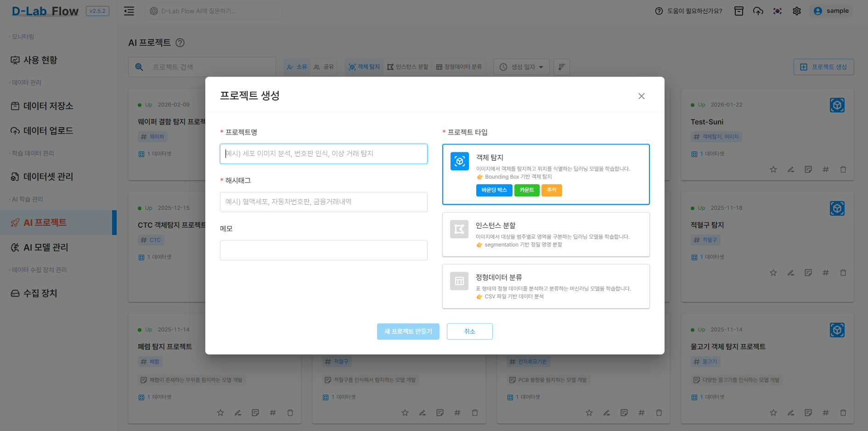Focus the 해시태그 input field
Screen dimensions: 868x431
[x=324, y=202]
